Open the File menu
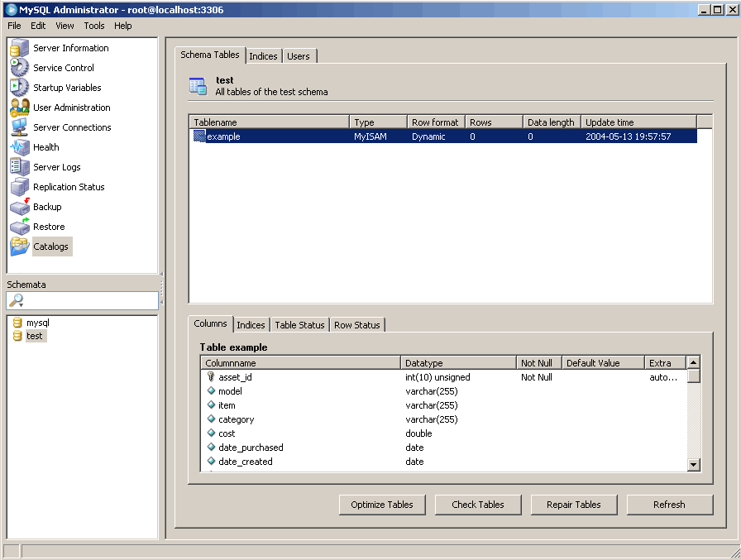Screen dimensions: 741x560 tap(14, 26)
